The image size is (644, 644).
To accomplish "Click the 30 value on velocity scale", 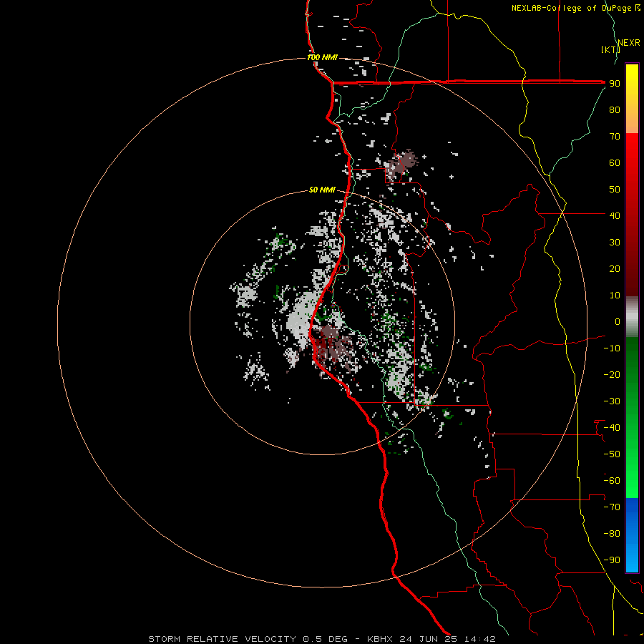I will coord(615,243).
